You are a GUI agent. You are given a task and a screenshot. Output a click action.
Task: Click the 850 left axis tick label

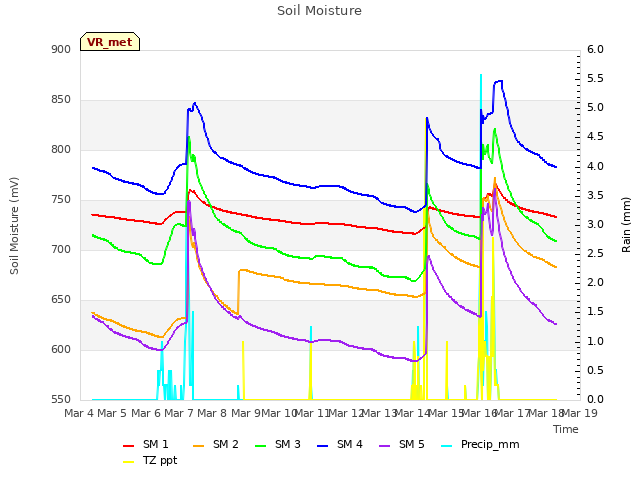tap(61, 100)
